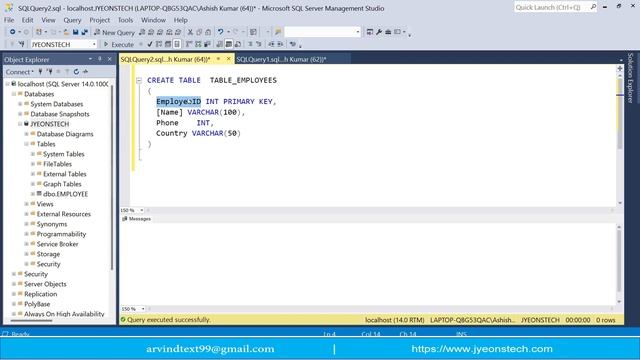The height and width of the screenshot is (360, 640).
Task: Click the Refresh icon in Object Explorer
Action: coord(76,71)
